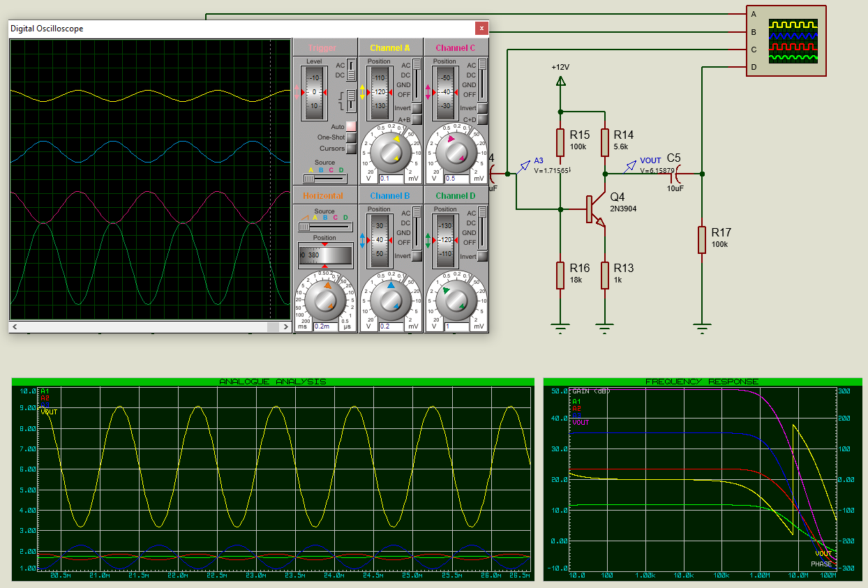Toggle the Trigger Auto button

[351, 126]
